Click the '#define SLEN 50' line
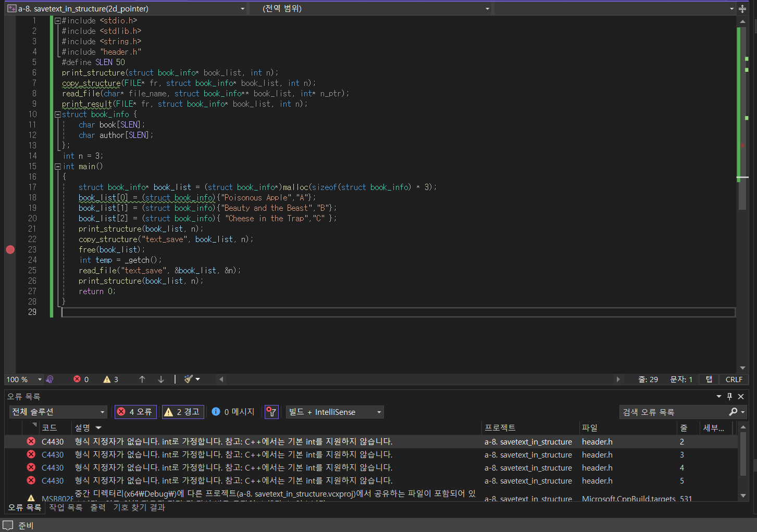The width and height of the screenshot is (757, 532). (x=93, y=62)
